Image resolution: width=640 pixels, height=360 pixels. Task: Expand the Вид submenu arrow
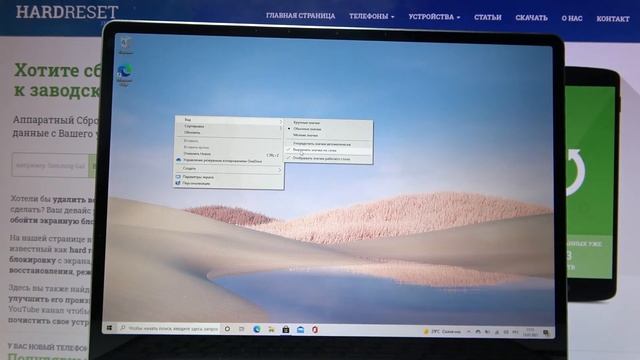pyautogui.click(x=280, y=121)
